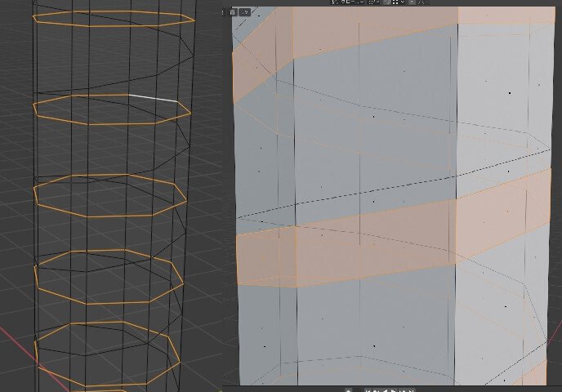
Task: Select the white highlighted edge in wireframe
Action: click(x=154, y=98)
